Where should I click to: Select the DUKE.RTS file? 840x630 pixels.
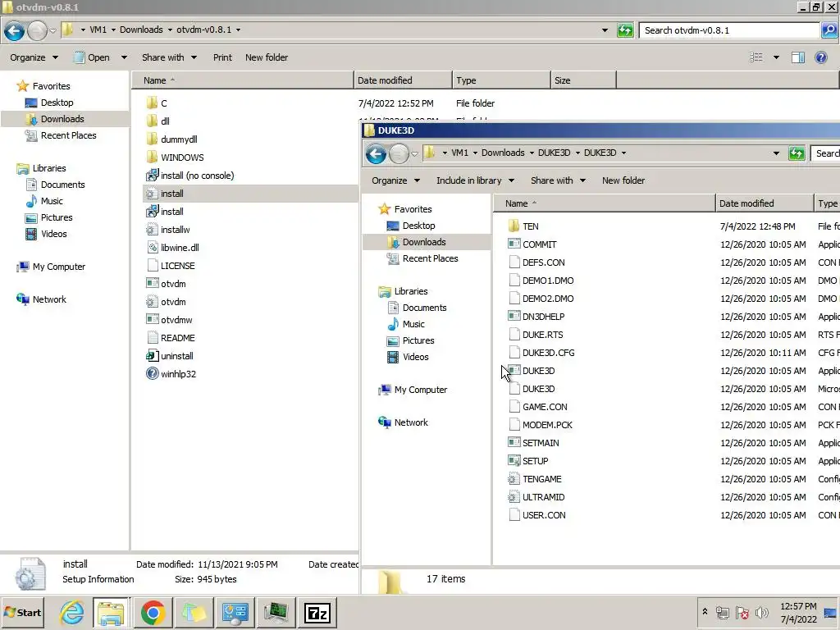pos(535,335)
